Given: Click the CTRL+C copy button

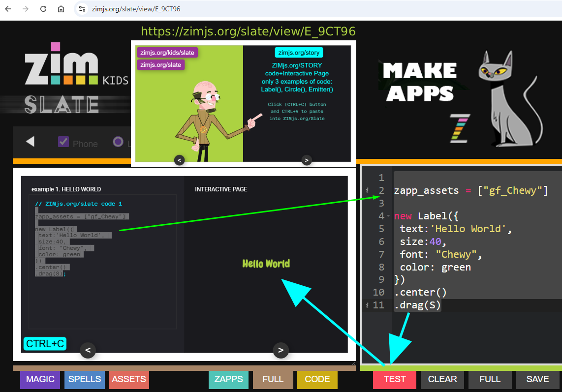Looking at the screenshot, I should 45,344.
